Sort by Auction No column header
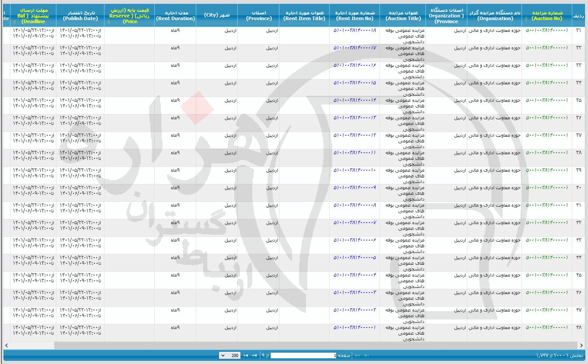Image resolution: width=588 pixels, height=364 pixels. point(546,15)
